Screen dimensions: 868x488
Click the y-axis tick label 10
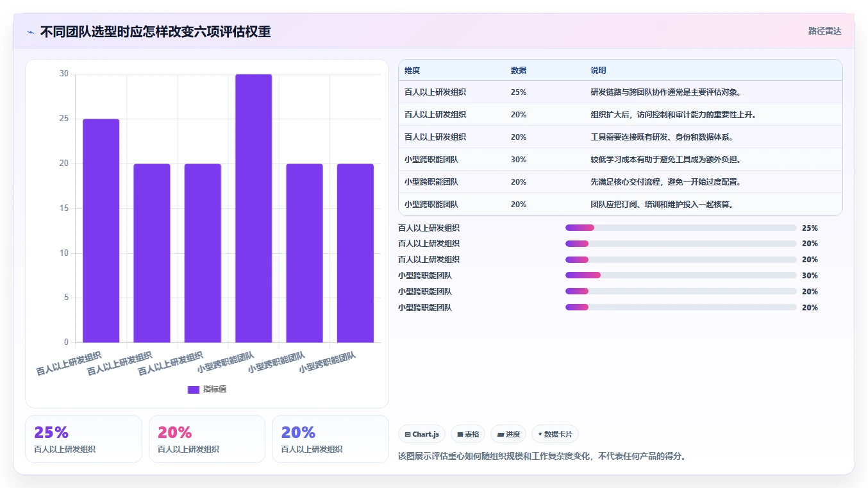click(63, 253)
